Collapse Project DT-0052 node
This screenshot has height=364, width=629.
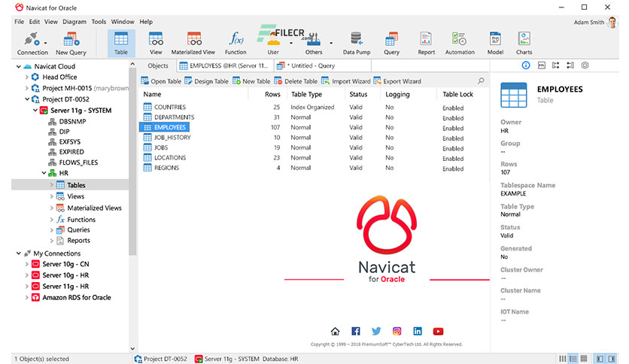(27, 99)
